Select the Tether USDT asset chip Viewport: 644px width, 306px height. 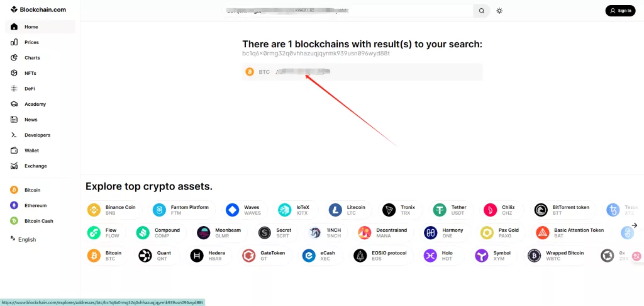[450, 210]
